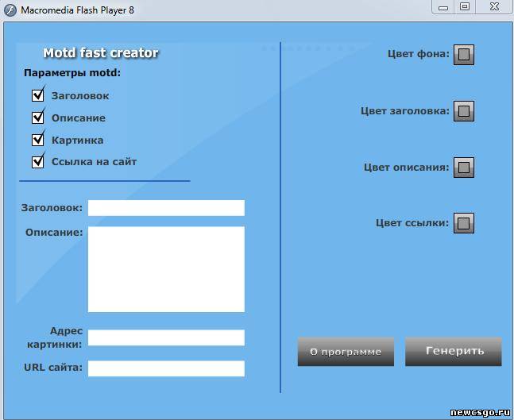Screen dimensions: 514x420
Task: Minimize the Flash Player window
Action: (442, 6)
